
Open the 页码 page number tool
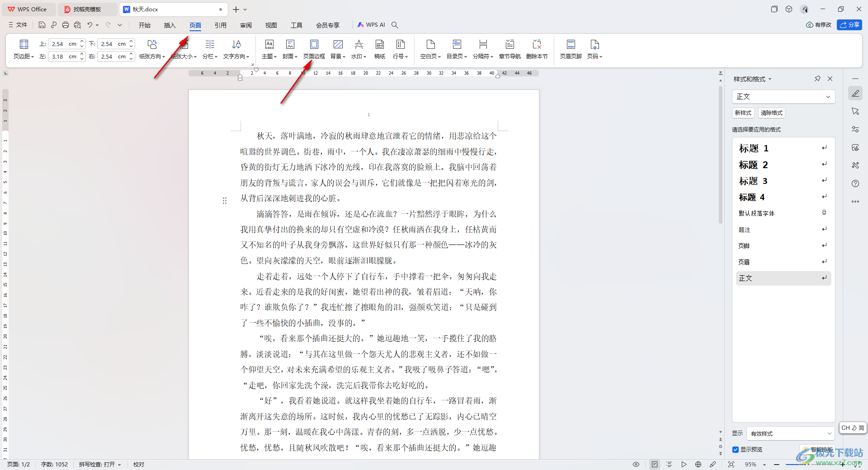point(594,49)
